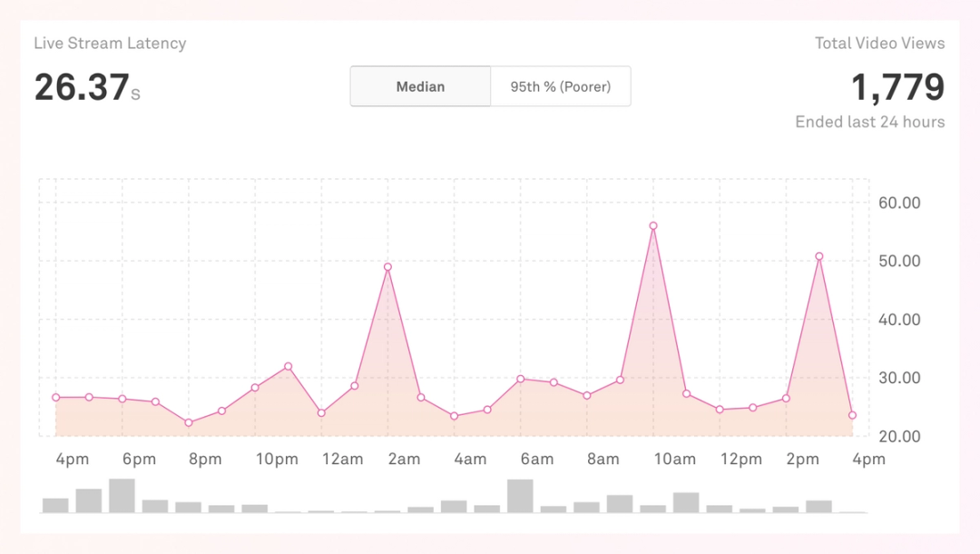Select the Median tab
This screenshot has height=554, width=980.
[420, 86]
